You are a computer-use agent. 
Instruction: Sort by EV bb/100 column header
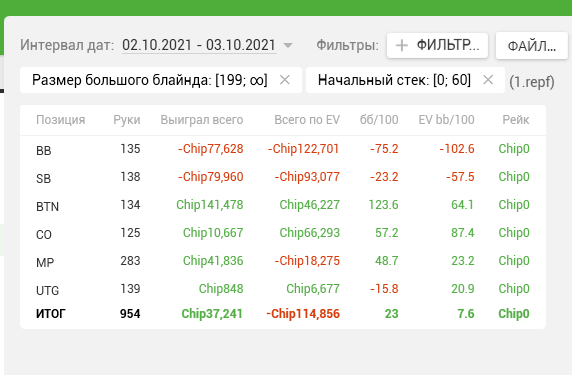(x=446, y=120)
